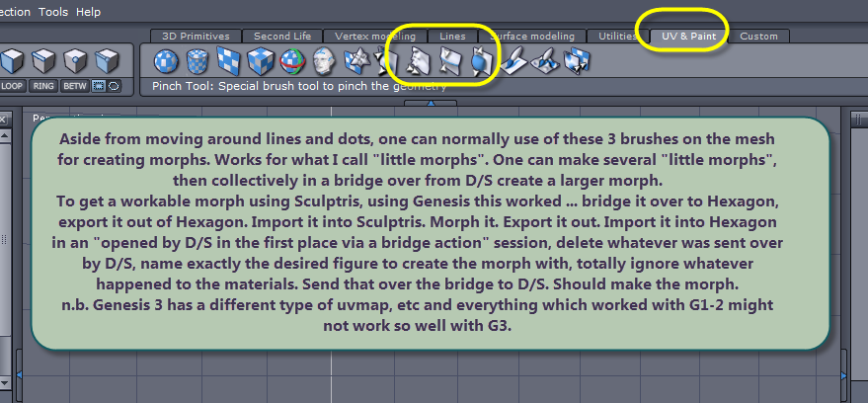Switch to the Utilities tab
This screenshot has width=868, height=403.
pyautogui.click(x=617, y=36)
